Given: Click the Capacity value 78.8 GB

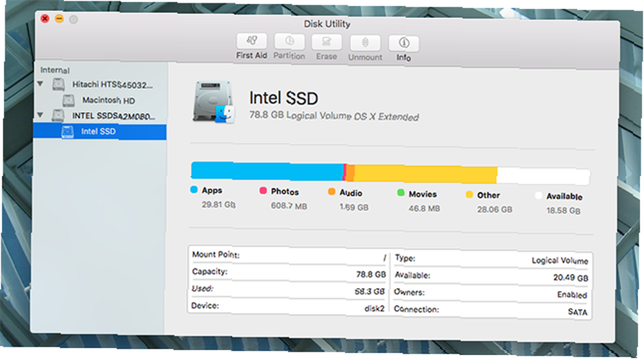Looking at the screenshot, I should (371, 274).
